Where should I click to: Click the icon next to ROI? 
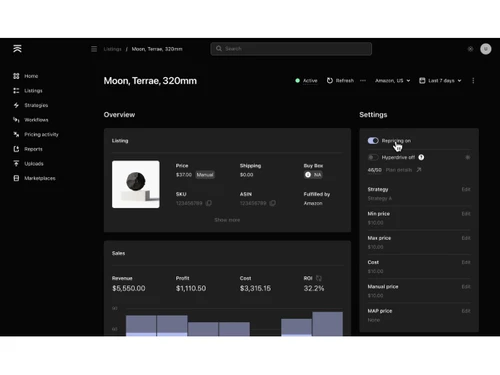pos(319,278)
